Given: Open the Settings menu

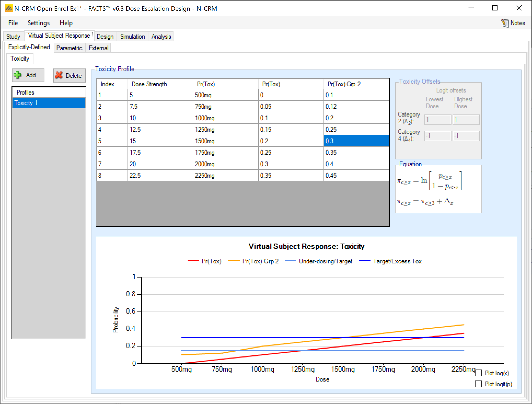Looking at the screenshot, I should coord(38,23).
